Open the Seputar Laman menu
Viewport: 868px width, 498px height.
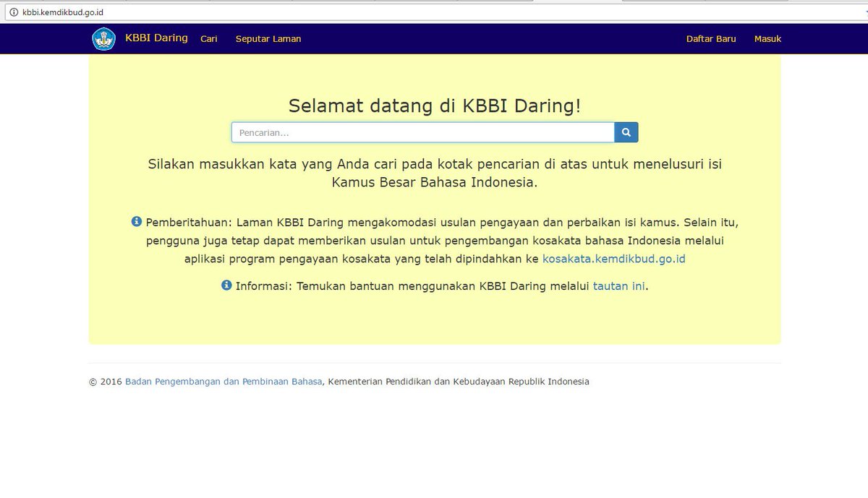[268, 39]
